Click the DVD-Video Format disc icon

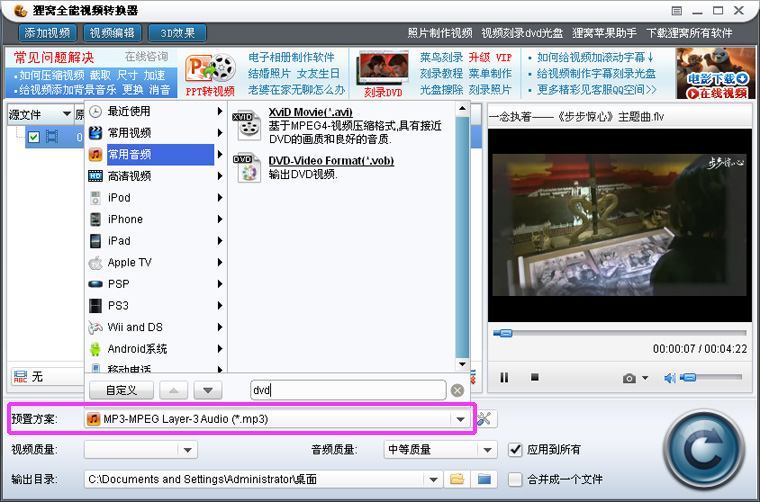pos(248,169)
